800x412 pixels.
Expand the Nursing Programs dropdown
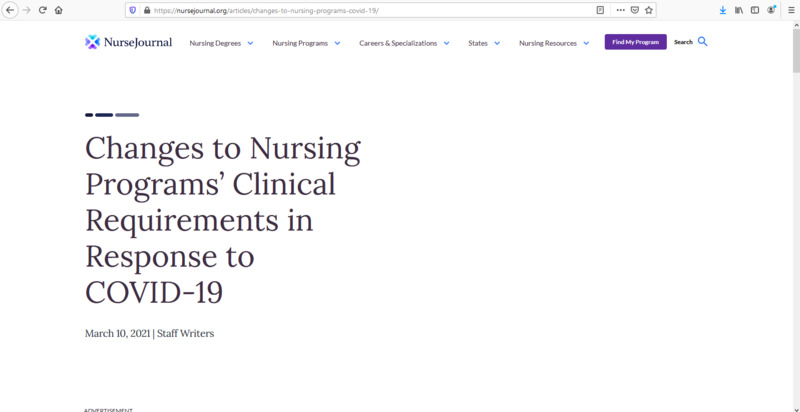point(306,43)
